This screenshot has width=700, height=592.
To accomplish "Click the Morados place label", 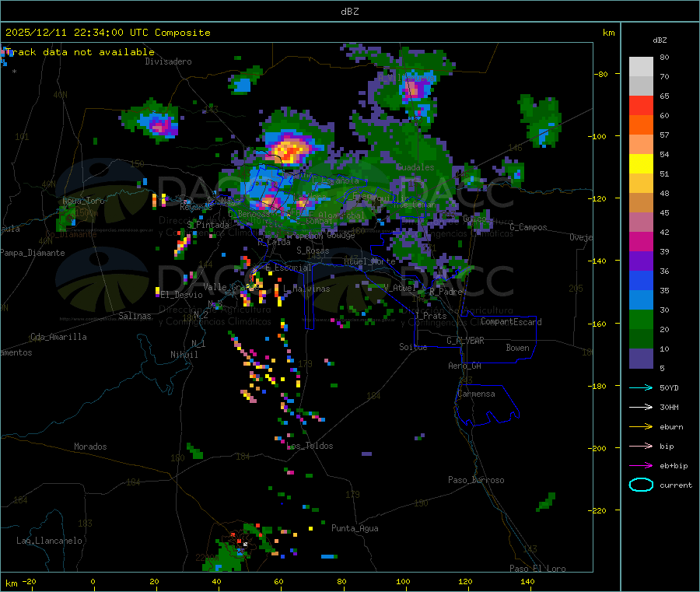I will point(90,447).
